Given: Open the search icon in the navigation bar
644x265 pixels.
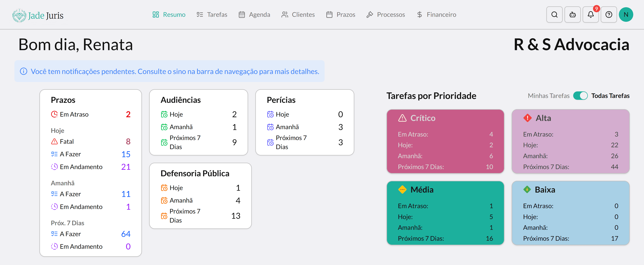Looking at the screenshot, I should click(554, 14).
